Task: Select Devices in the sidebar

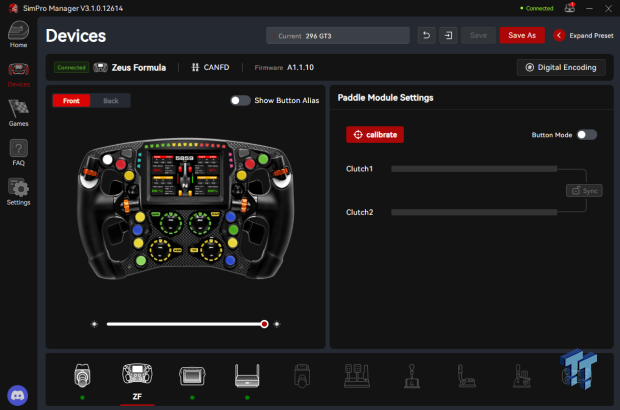Action: 19,75
